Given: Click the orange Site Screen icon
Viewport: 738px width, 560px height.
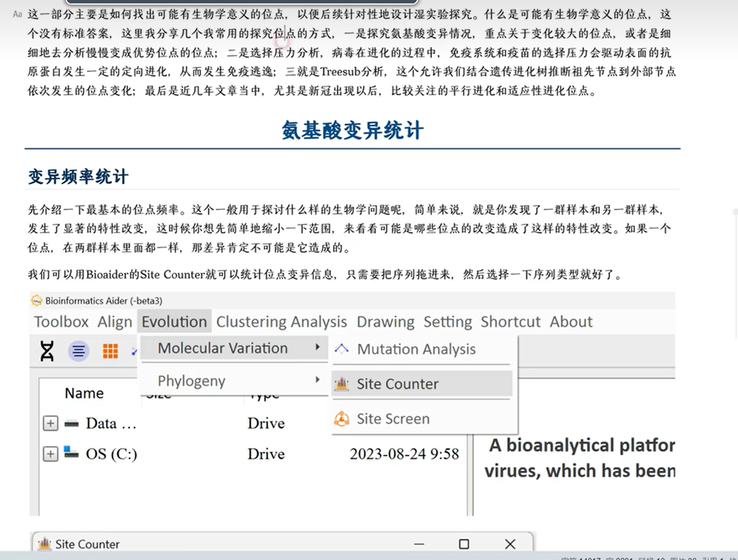Looking at the screenshot, I should [342, 419].
